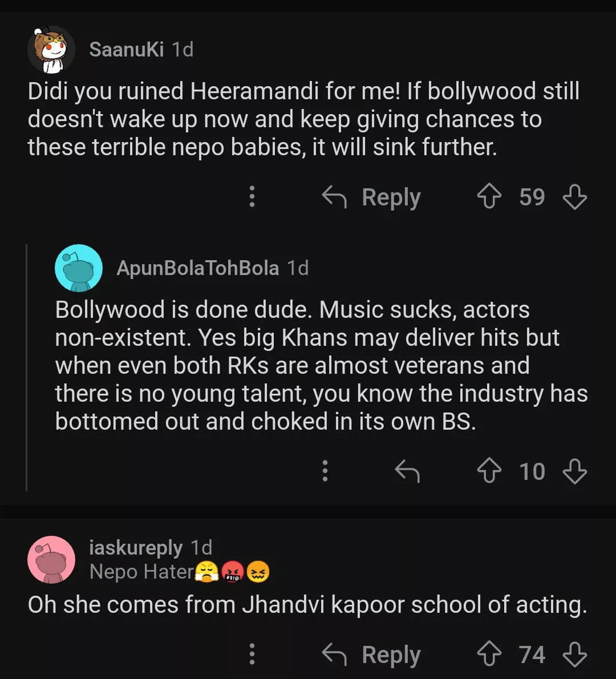Click iaskureply's pink avatar
This screenshot has height=679, width=616.
51,560
